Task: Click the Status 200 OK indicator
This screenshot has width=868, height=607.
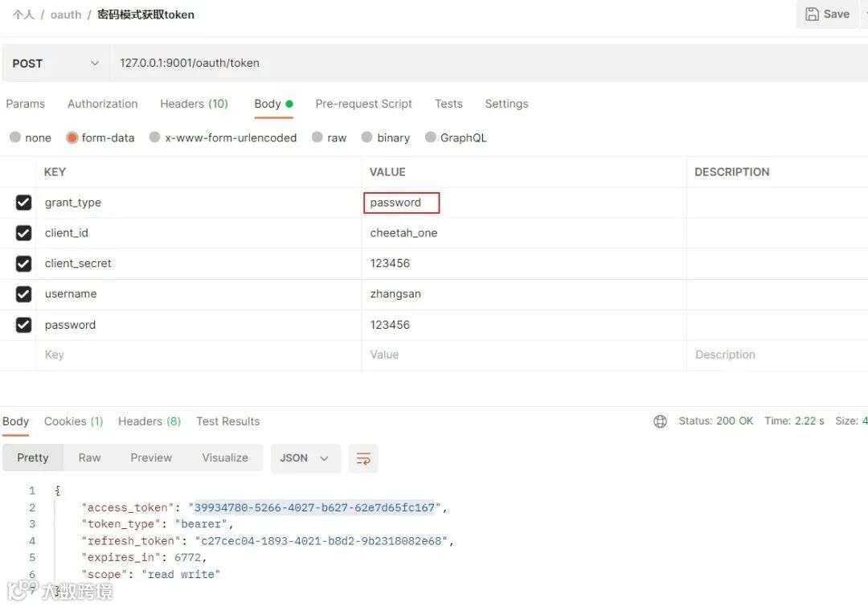Action: click(716, 421)
